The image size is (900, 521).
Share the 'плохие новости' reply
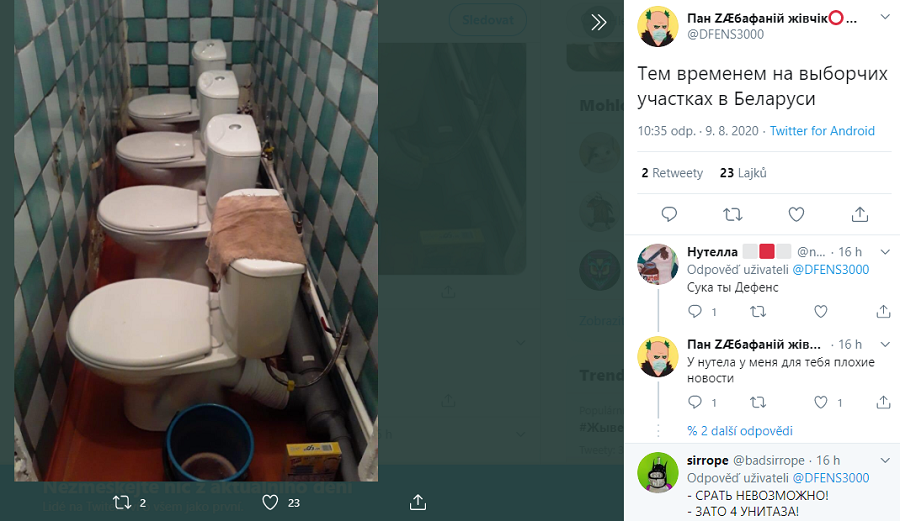point(883,402)
